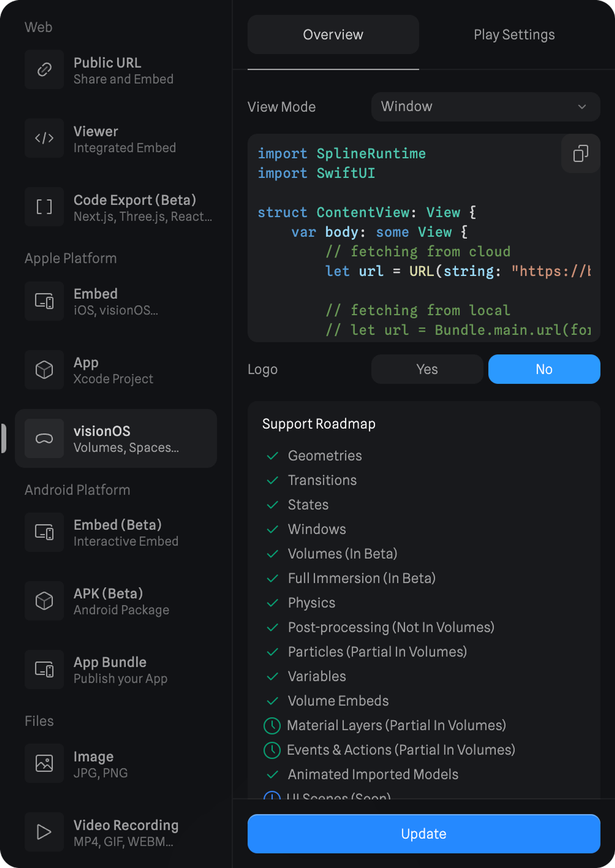Click the Video Recording play icon
Viewport: 615px width, 868px height.
coord(44,832)
